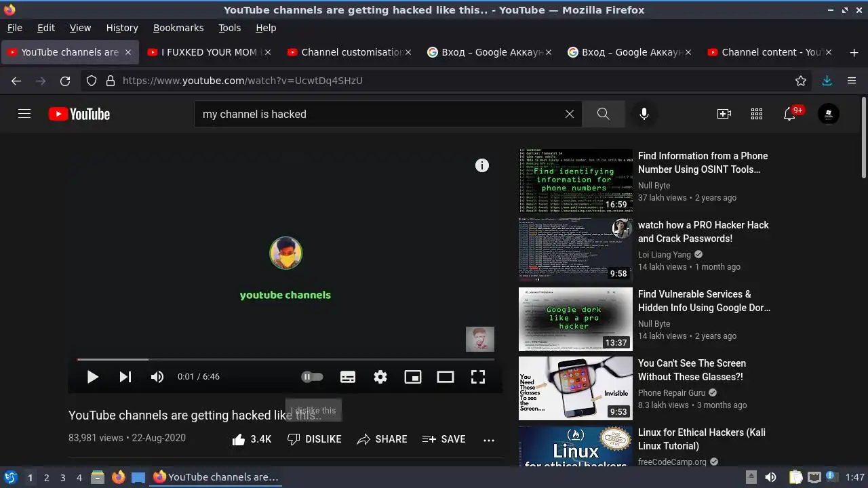The height and width of the screenshot is (488, 868).
Task: Launch Firefox from taskbar launcher
Action: (x=118, y=477)
